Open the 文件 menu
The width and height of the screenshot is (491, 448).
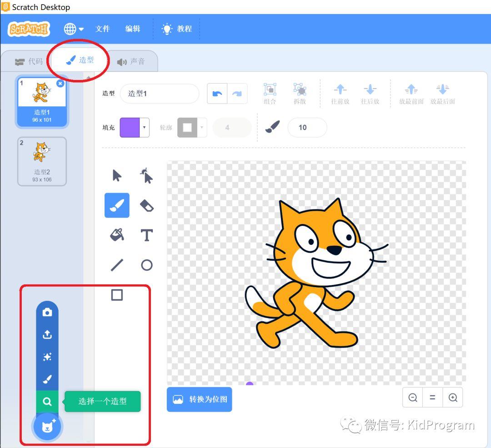(102, 29)
